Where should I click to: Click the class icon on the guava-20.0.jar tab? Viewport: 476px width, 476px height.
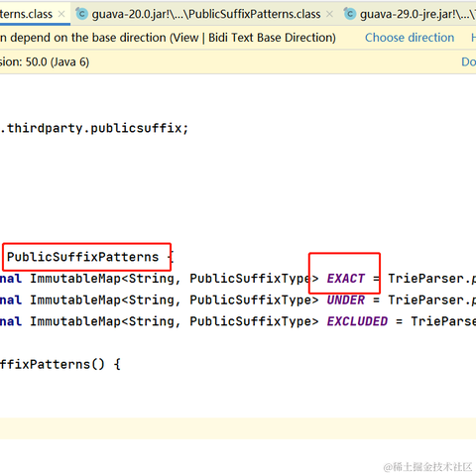pyautogui.click(x=81, y=14)
